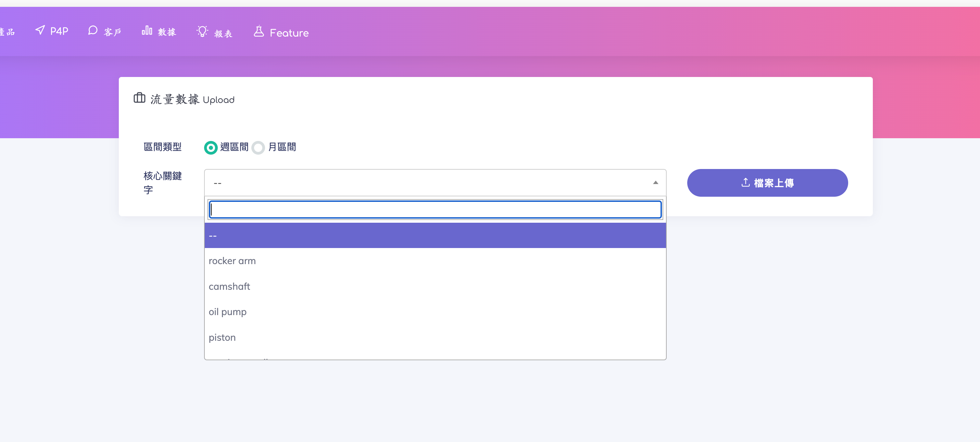The width and height of the screenshot is (980, 442).
Task: Collapse the 核心關鍵字 dropdown arrow
Action: click(x=655, y=183)
